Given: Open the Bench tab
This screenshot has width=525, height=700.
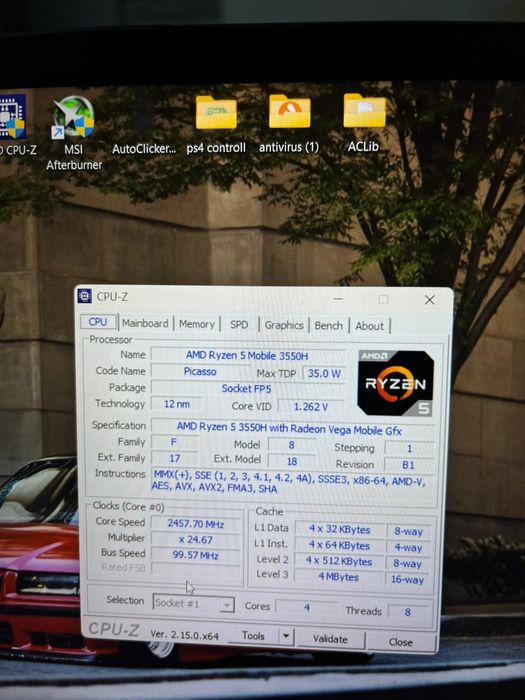Looking at the screenshot, I should point(329,325).
